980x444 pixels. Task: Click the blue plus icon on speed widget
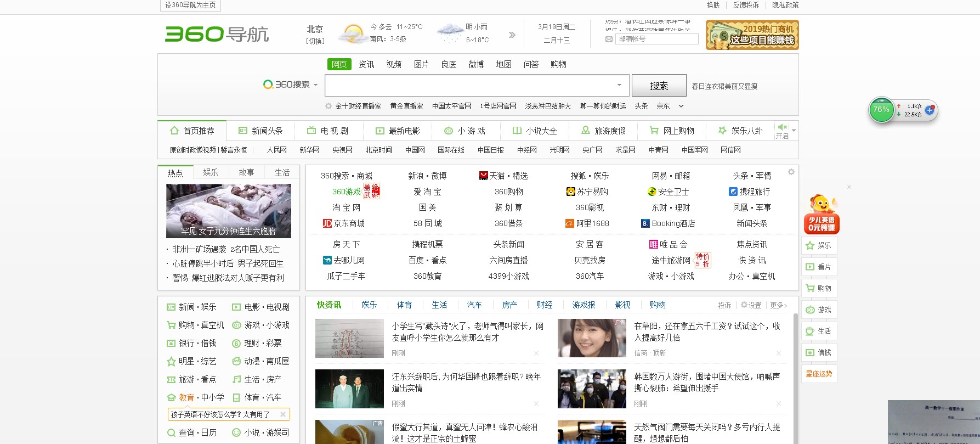(x=930, y=110)
